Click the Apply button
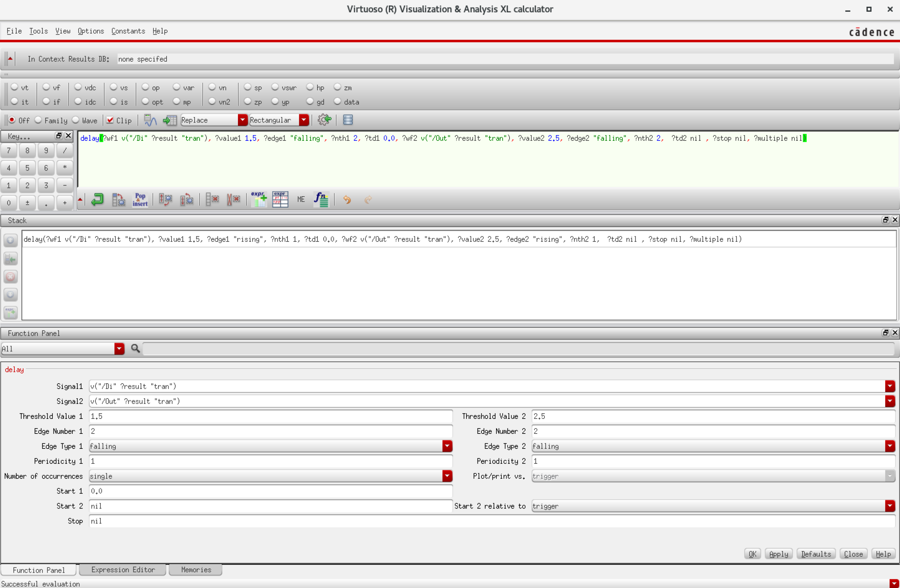The width and height of the screenshot is (900, 588). tap(779, 554)
